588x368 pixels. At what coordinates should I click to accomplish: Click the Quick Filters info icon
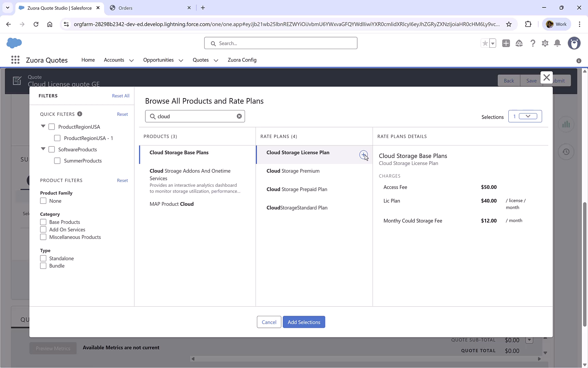pyautogui.click(x=80, y=114)
